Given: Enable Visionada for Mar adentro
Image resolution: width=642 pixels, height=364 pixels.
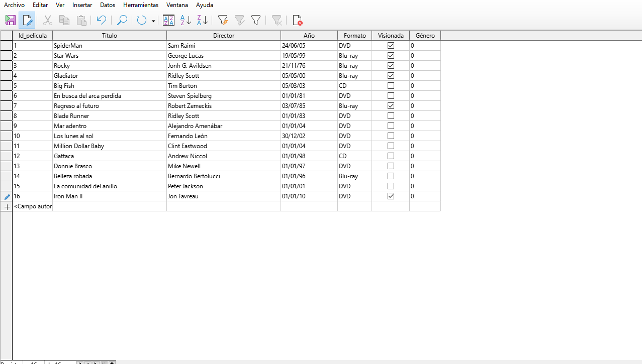Looking at the screenshot, I should pyautogui.click(x=391, y=126).
